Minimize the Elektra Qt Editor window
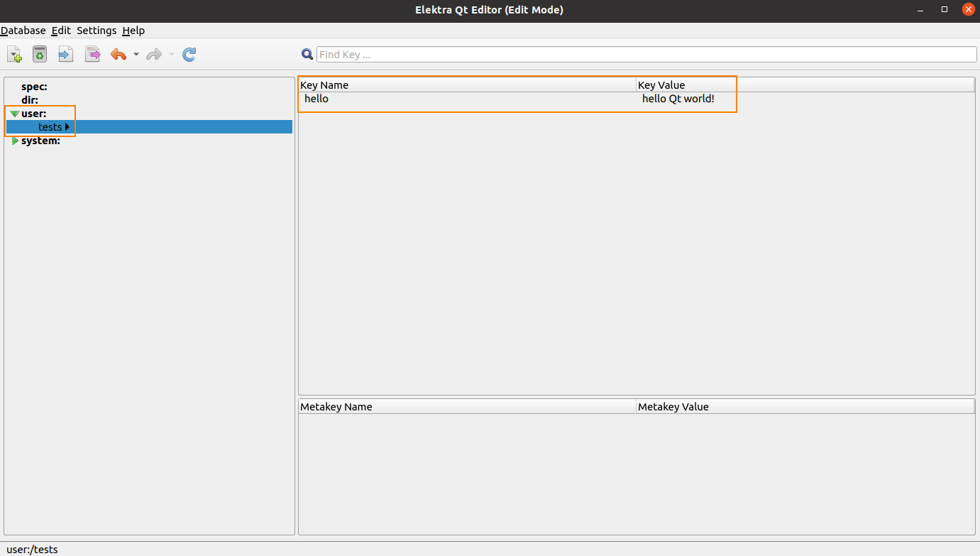The image size is (980, 556). 920,9
